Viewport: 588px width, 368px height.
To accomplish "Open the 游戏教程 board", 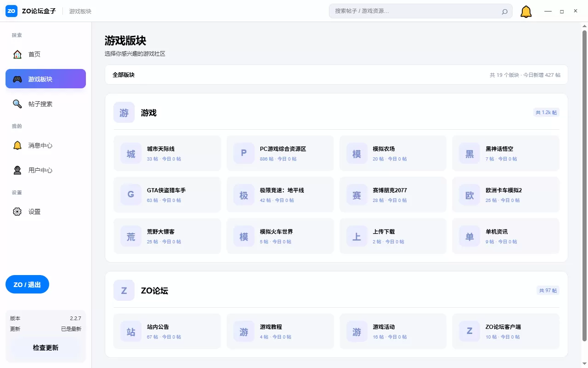I will 280,332.
